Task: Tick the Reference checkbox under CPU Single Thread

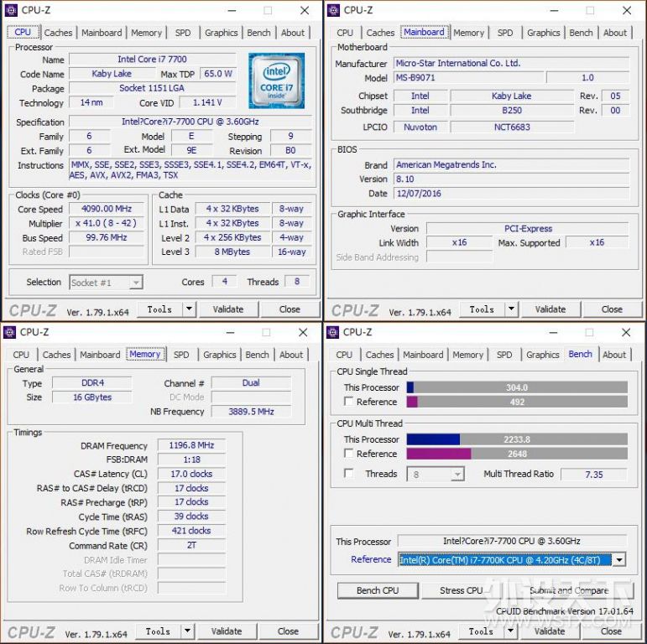Action: coord(348,401)
